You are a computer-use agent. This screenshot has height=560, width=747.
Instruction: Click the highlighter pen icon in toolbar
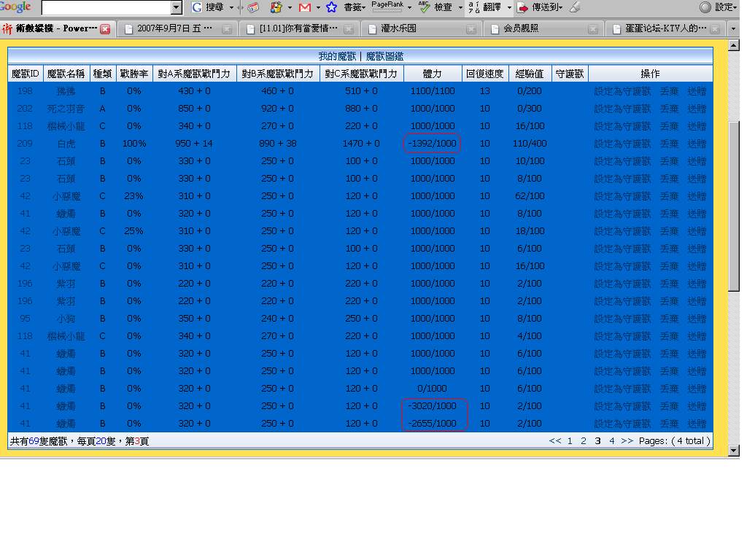point(575,7)
